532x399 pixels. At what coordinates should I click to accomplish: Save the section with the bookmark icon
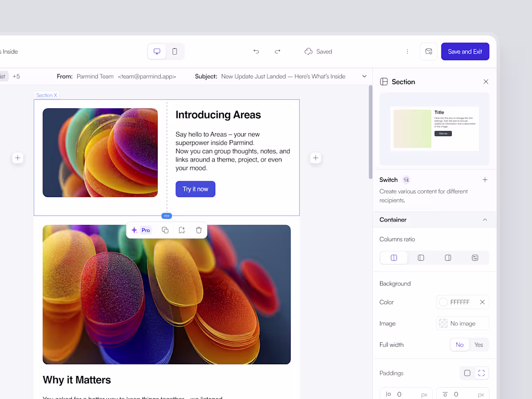[182, 230]
